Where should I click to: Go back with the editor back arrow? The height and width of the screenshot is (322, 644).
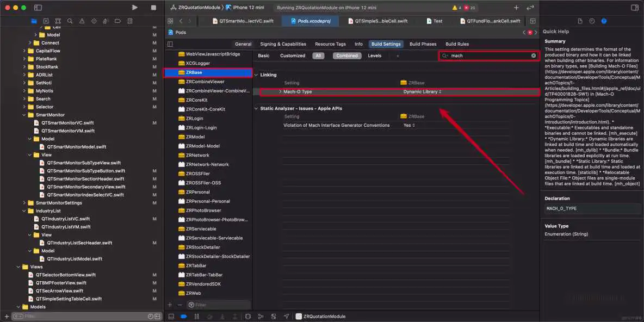coord(181,21)
